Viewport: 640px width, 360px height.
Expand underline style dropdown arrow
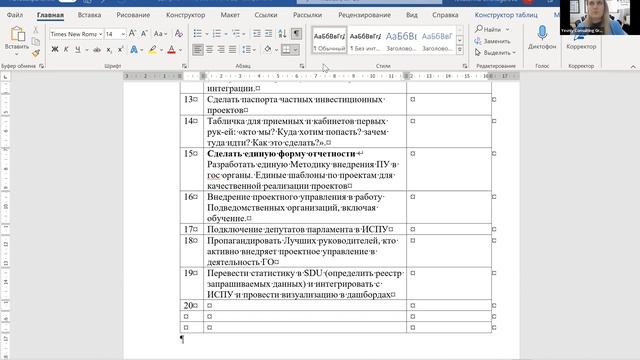[87, 50]
